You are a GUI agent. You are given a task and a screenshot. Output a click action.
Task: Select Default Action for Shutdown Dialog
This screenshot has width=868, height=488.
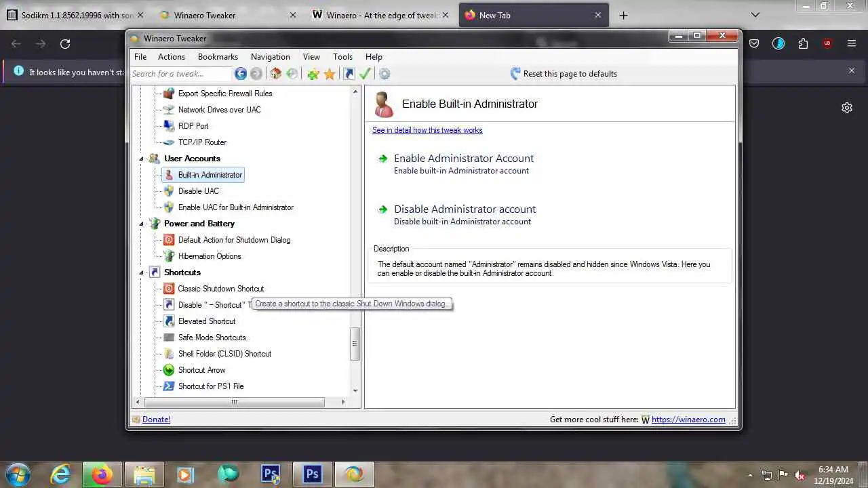click(x=234, y=240)
